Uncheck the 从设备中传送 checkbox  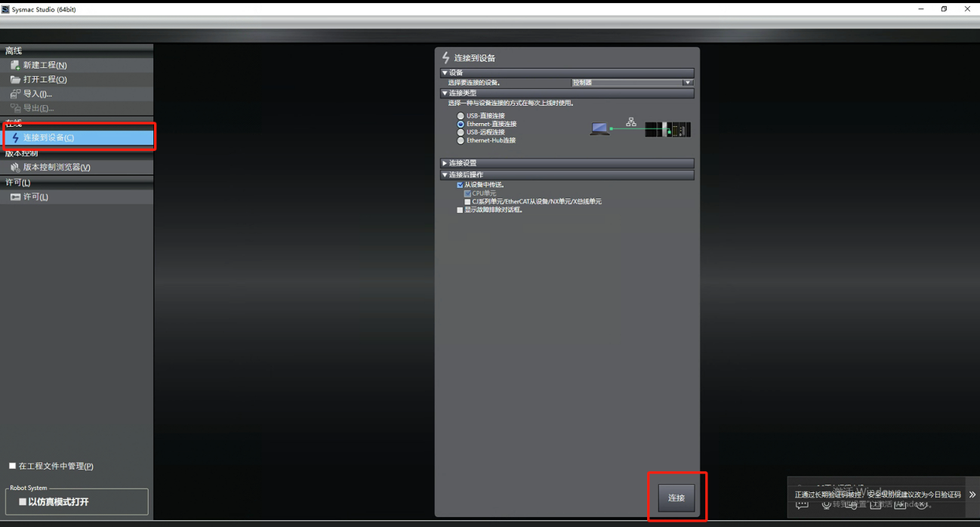(x=460, y=185)
